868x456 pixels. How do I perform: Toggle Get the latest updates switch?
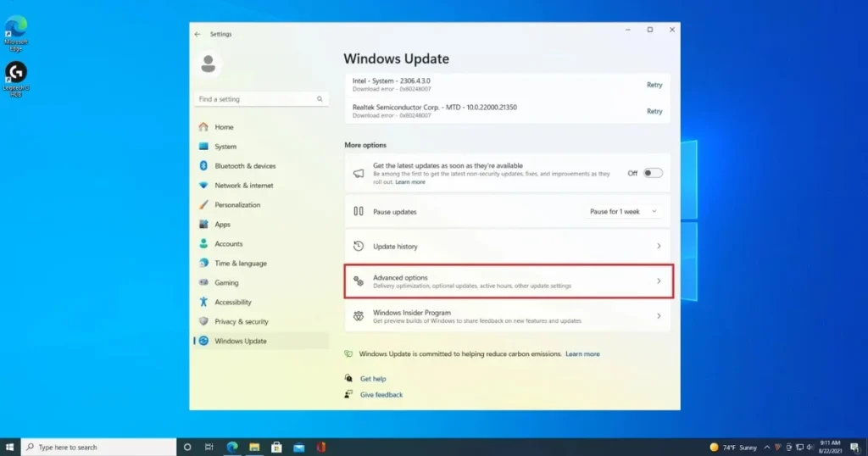[x=653, y=173]
